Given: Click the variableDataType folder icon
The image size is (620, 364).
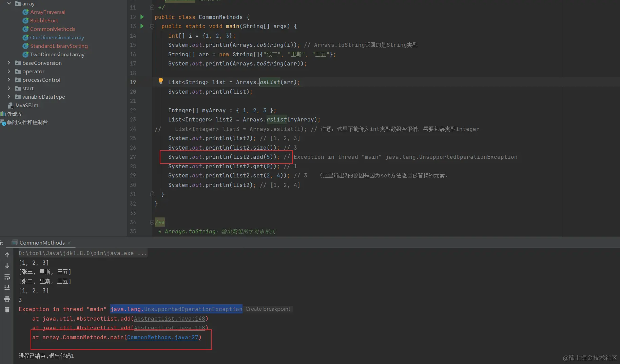Looking at the screenshot, I should 18,97.
